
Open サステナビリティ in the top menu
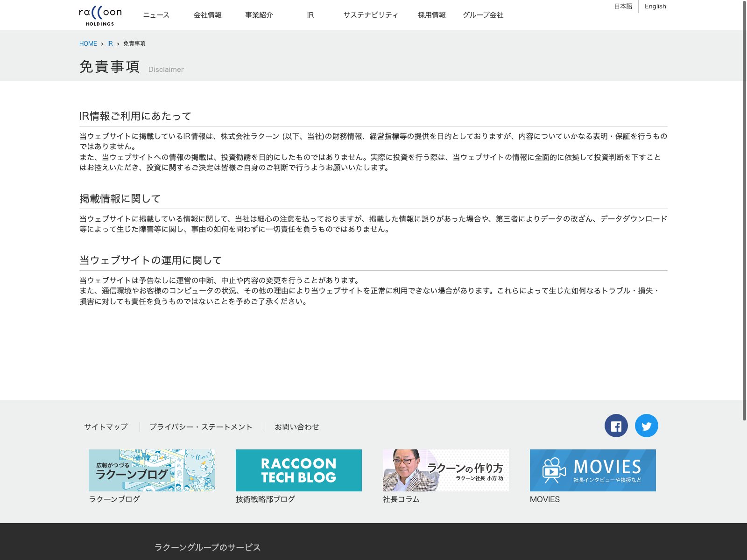pyautogui.click(x=371, y=15)
